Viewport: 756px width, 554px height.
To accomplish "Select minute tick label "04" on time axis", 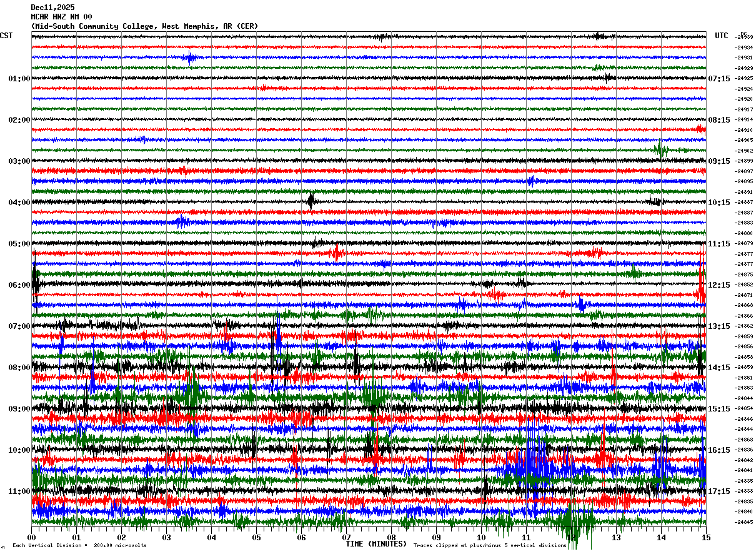I will tap(211, 537).
